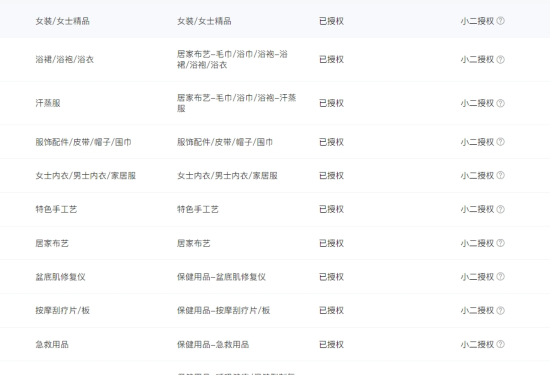
Task: Click 已授权 status in 女装/女士精品 row
Action: 331,21
